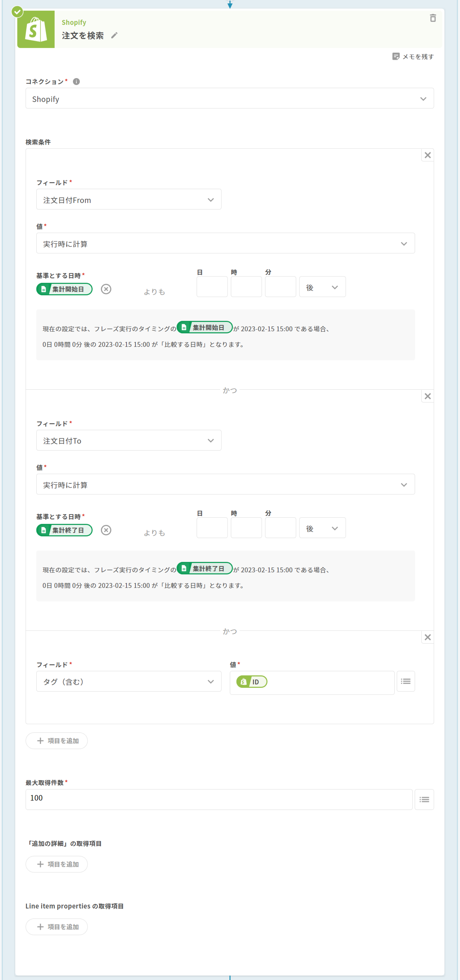Remove the タグ（含む）search condition

[x=427, y=637]
